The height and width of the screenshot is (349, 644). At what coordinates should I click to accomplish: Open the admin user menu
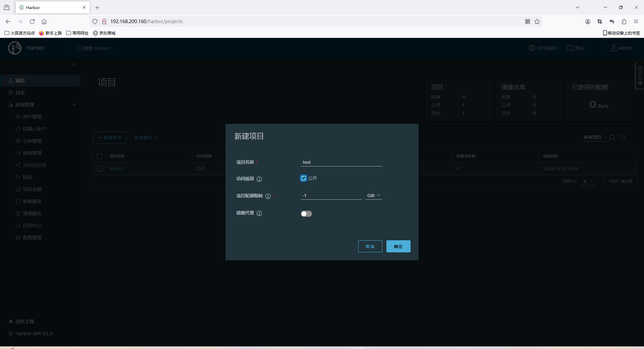(624, 48)
